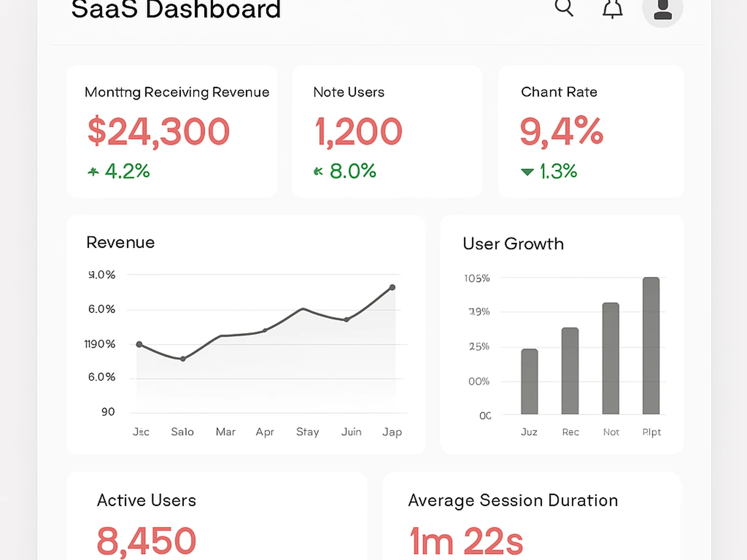Viewport: 747px width, 560px height.
Task: Click the green upward trend arrow under $24,300
Action: (x=93, y=172)
